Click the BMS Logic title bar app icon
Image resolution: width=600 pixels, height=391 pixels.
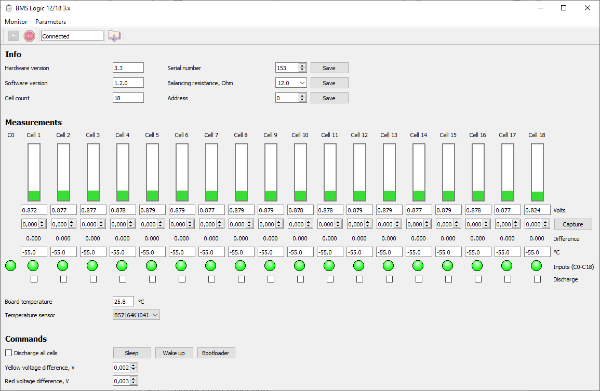click(x=9, y=8)
